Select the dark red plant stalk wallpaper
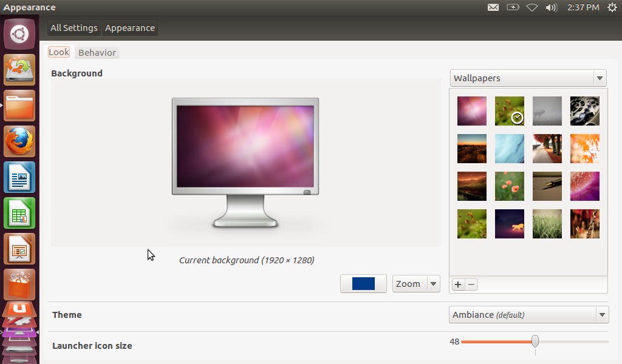Screen dimensions: 622x364 tap(585, 224)
